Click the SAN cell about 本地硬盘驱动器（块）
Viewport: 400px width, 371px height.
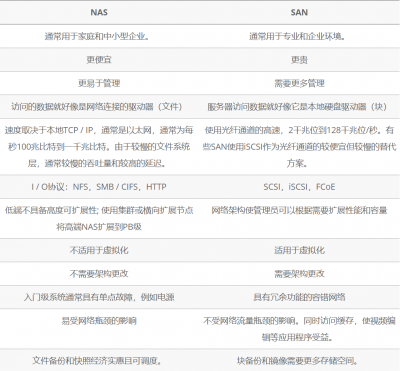tap(299, 107)
